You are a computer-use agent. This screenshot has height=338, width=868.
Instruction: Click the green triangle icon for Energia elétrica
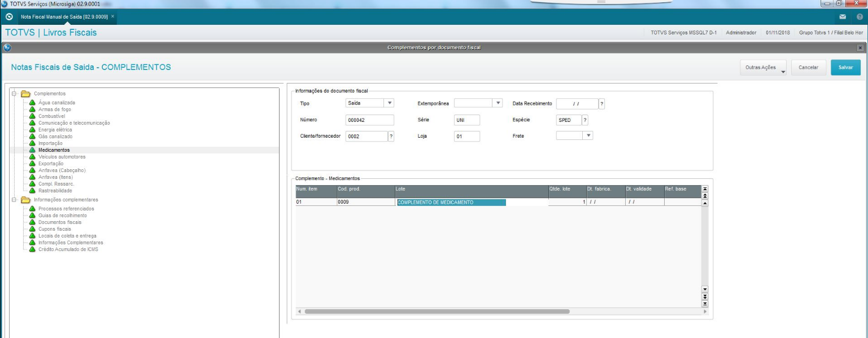[x=32, y=130]
